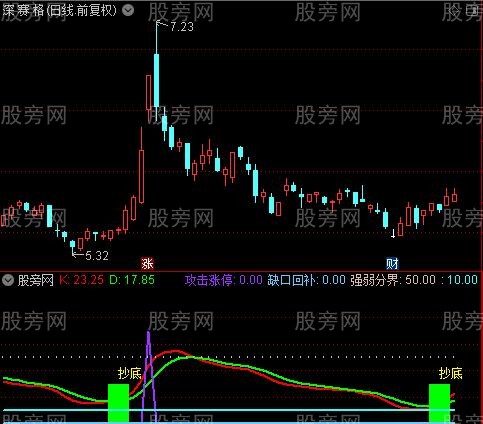Click the candlestick at the 5.32 low
Image resolution: width=483 pixels, height=424 pixels.
[72, 247]
